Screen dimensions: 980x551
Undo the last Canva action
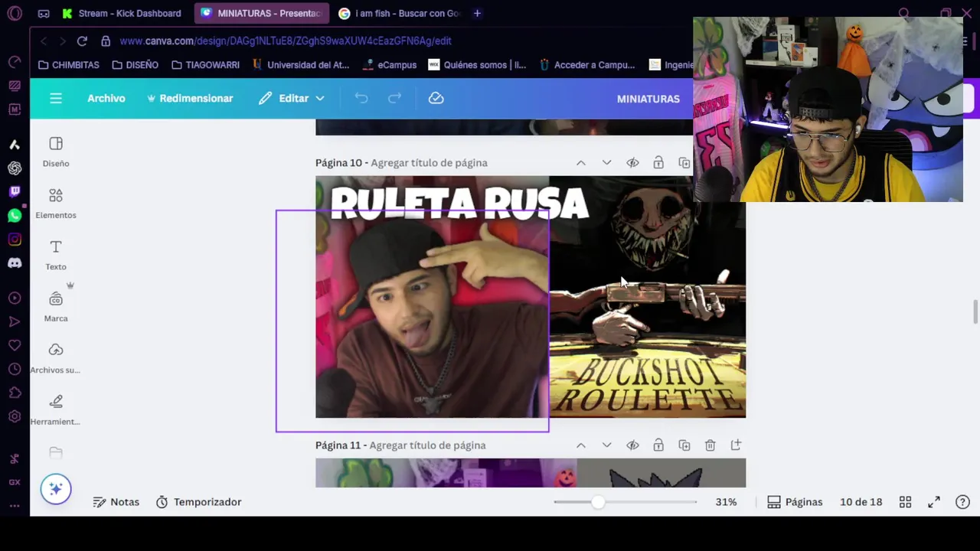coord(361,98)
